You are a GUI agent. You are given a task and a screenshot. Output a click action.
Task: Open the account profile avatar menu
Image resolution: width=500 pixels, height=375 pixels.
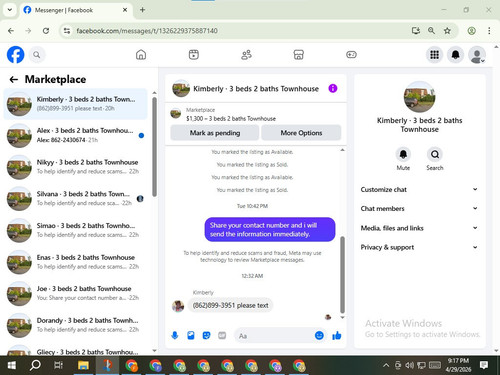coord(477,55)
